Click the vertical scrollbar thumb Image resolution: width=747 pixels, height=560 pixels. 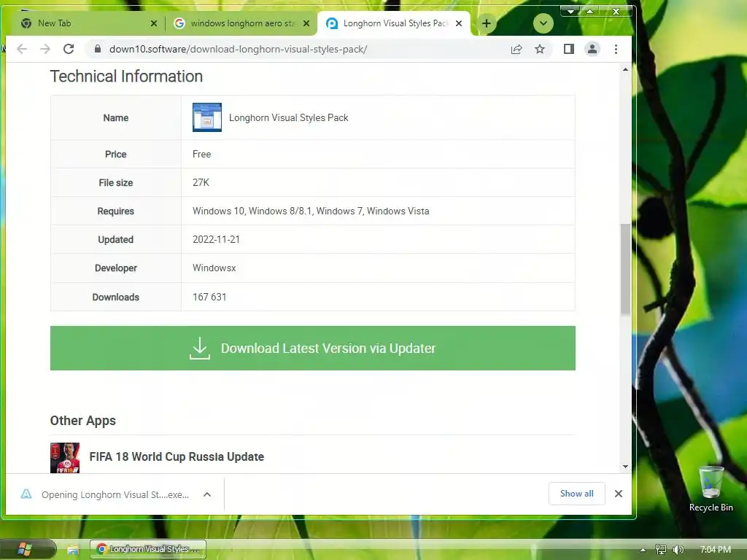(625, 269)
